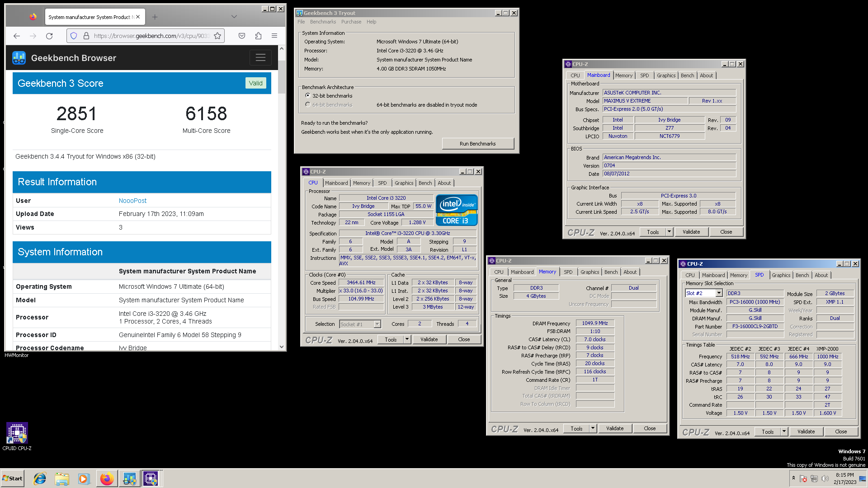Viewport: 868px width, 488px height.
Task: Open the Geekbench Browser hamburger menu
Action: pyautogui.click(x=260, y=58)
